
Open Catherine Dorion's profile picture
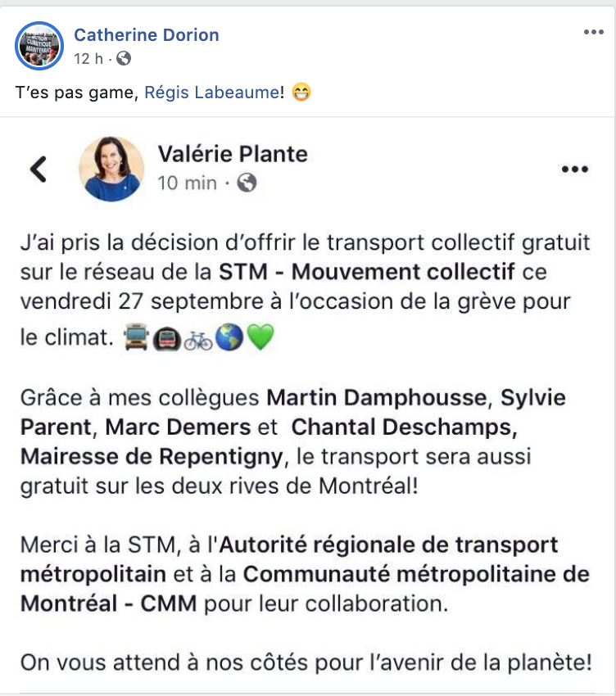click(x=39, y=46)
